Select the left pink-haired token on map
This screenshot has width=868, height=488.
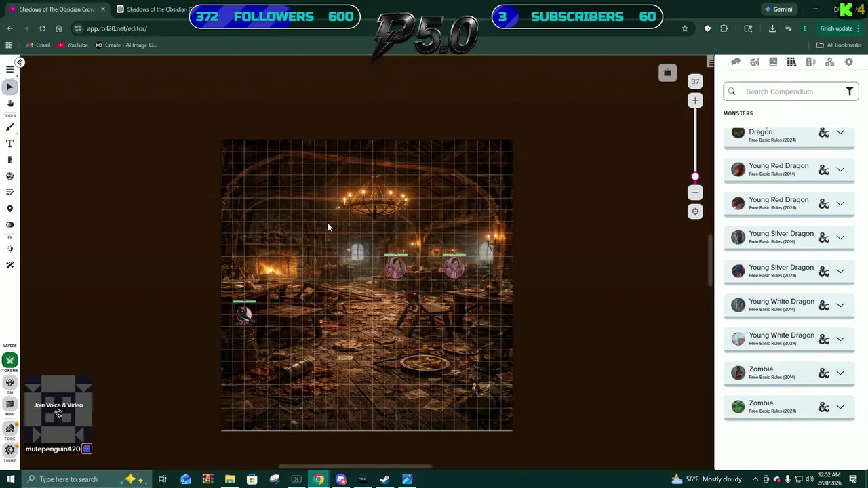[x=396, y=268]
